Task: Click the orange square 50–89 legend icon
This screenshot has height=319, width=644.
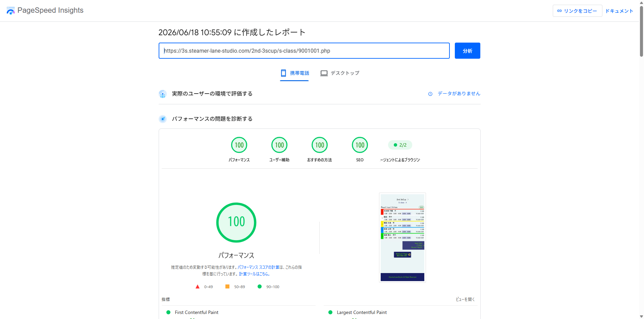Action: tap(227, 286)
